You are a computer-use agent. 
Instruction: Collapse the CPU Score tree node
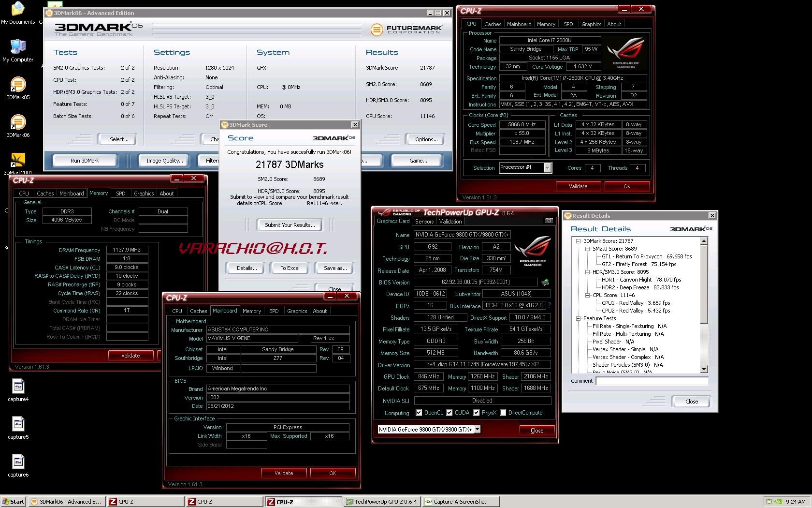588,295
